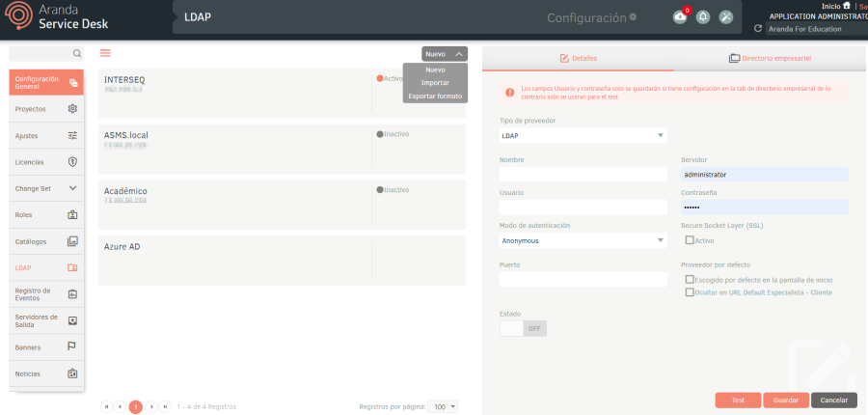Open the Modo de autenticación dropdown

(x=583, y=240)
